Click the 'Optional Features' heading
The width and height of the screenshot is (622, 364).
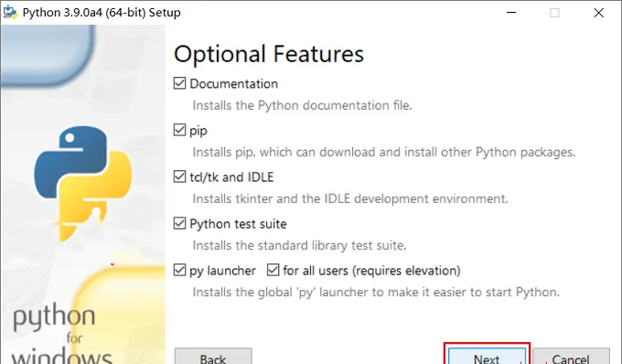pyautogui.click(x=269, y=54)
